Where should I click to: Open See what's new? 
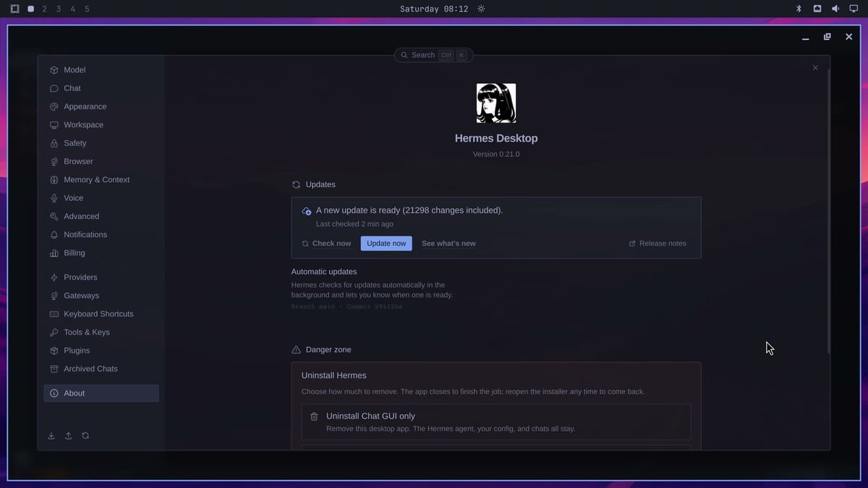pos(448,244)
